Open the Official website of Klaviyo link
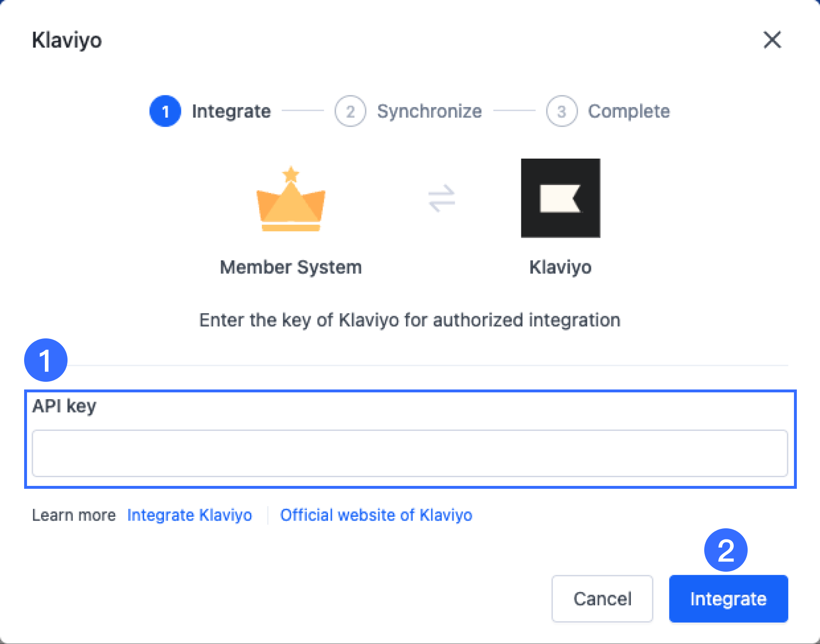Screen dimensions: 820x644 point(376,515)
